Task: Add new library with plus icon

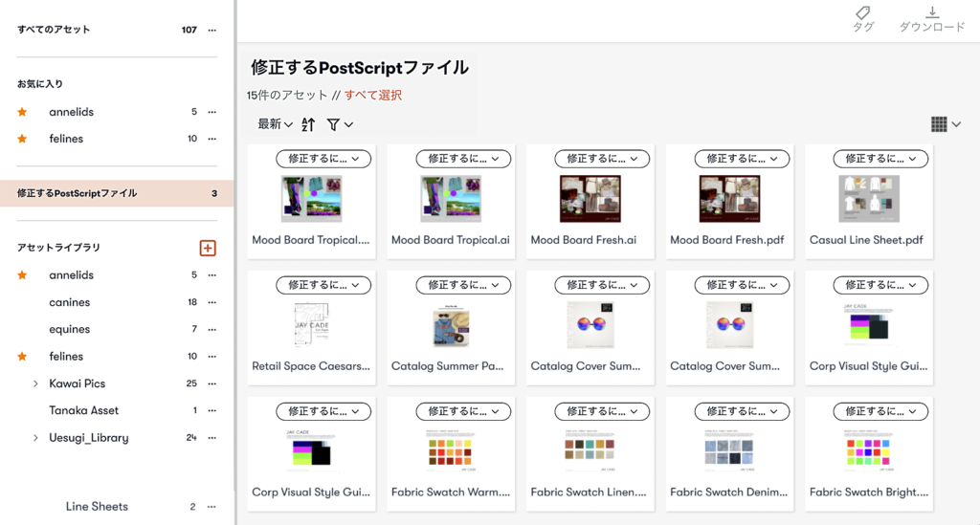Action: 208,248
